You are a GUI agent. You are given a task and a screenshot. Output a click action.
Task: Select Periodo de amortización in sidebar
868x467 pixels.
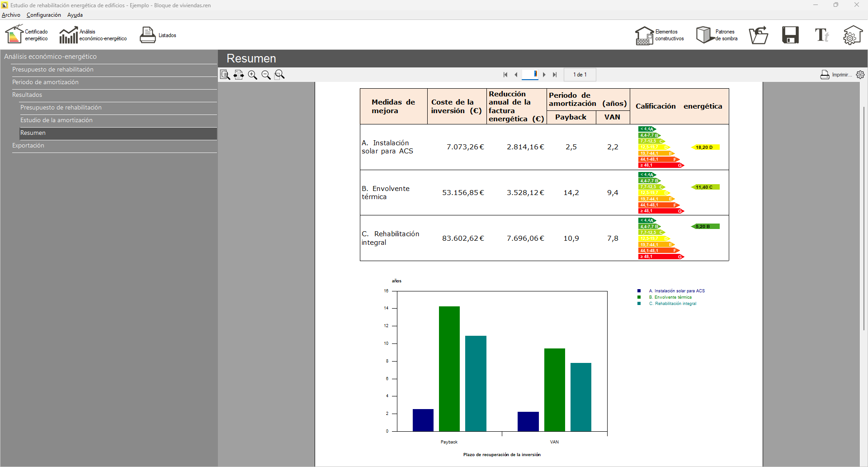(45, 82)
